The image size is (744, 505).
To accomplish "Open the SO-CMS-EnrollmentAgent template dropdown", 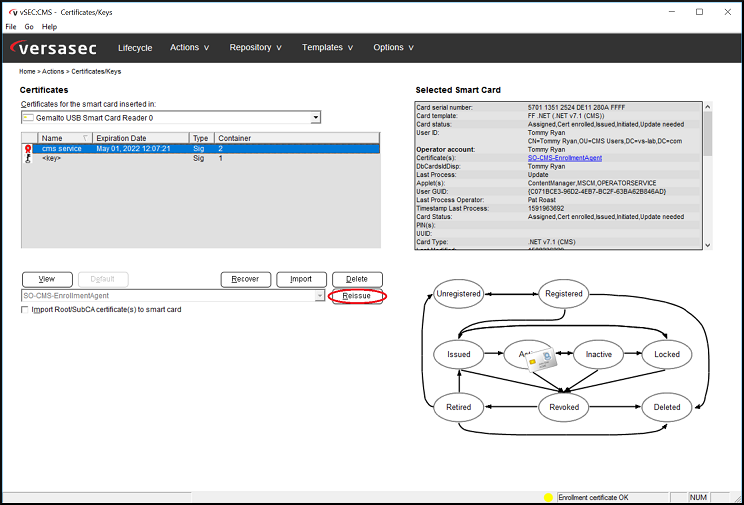I will [320, 296].
